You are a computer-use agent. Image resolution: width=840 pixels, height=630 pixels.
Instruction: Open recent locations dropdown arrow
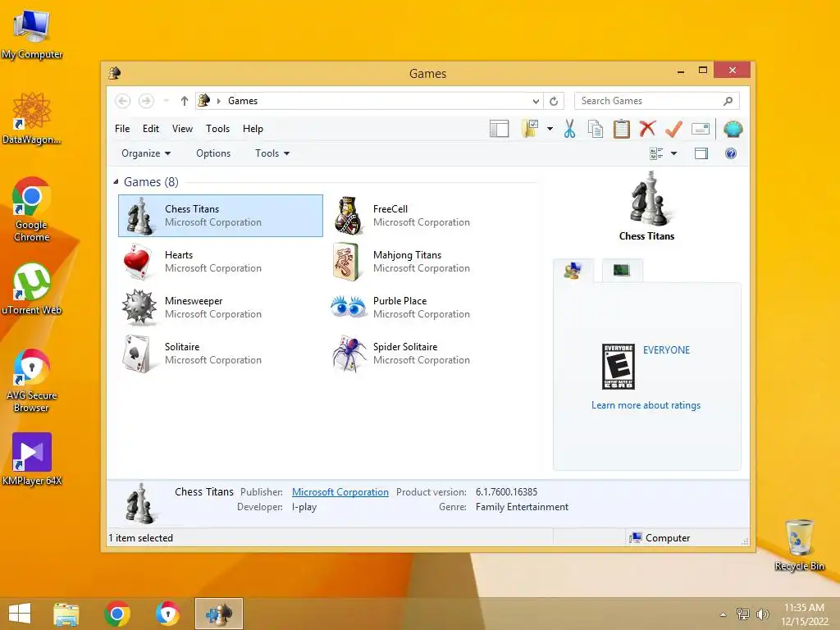pos(166,101)
